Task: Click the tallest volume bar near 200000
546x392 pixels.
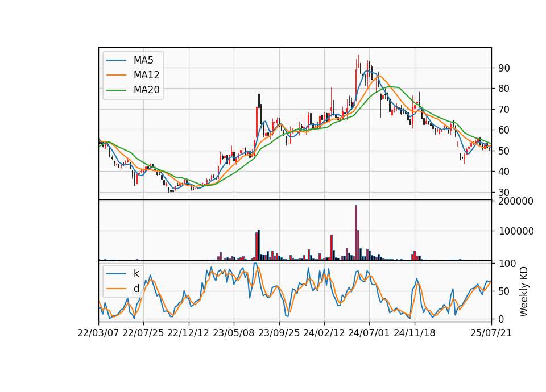Action: tap(356, 233)
